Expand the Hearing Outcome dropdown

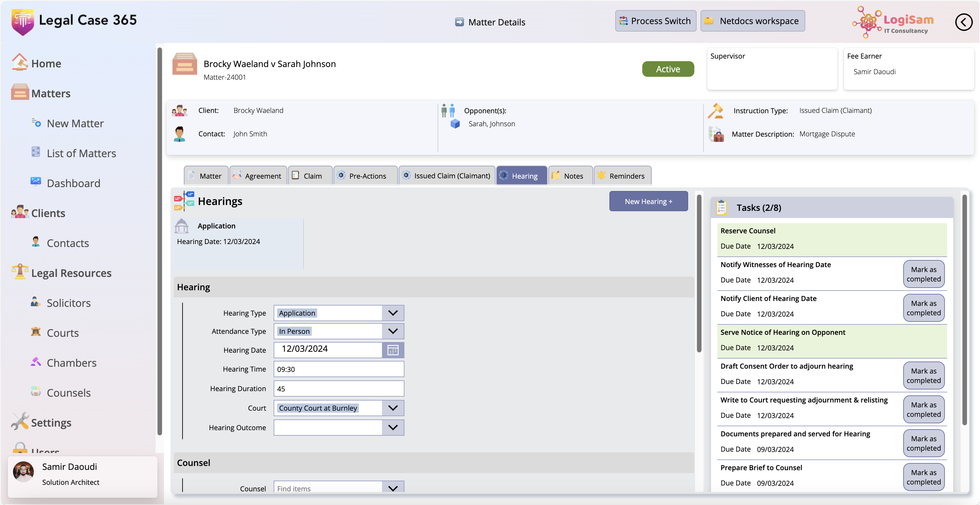click(393, 427)
